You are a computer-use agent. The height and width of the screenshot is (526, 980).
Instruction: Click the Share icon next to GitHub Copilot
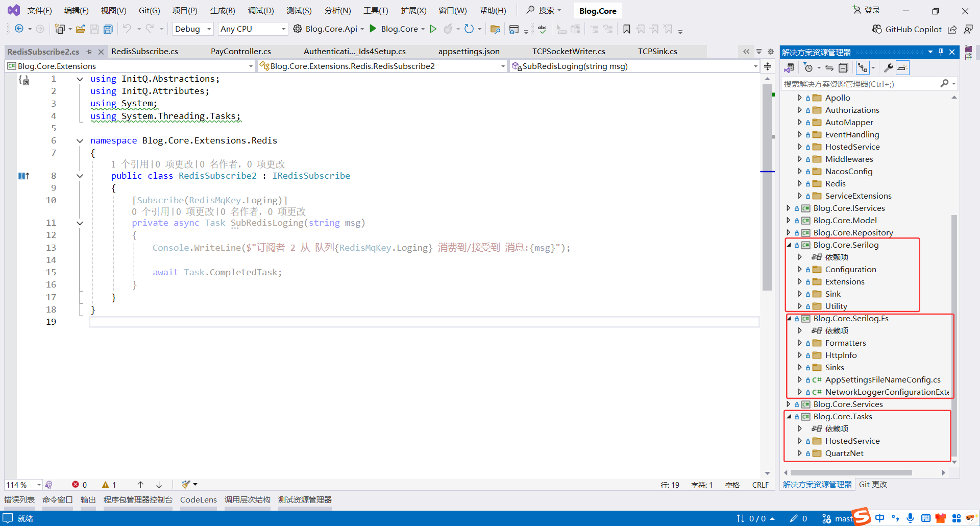pos(952,29)
